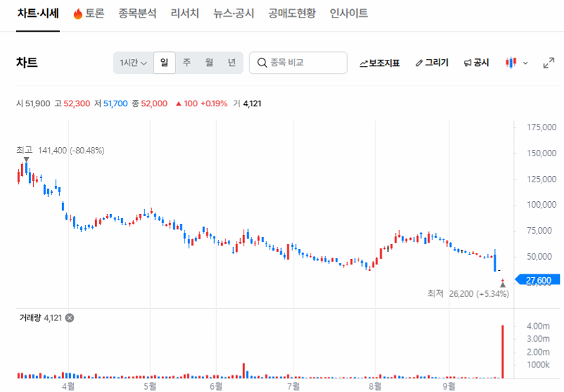Go to the 뉴스·공시 tab

[234, 13]
